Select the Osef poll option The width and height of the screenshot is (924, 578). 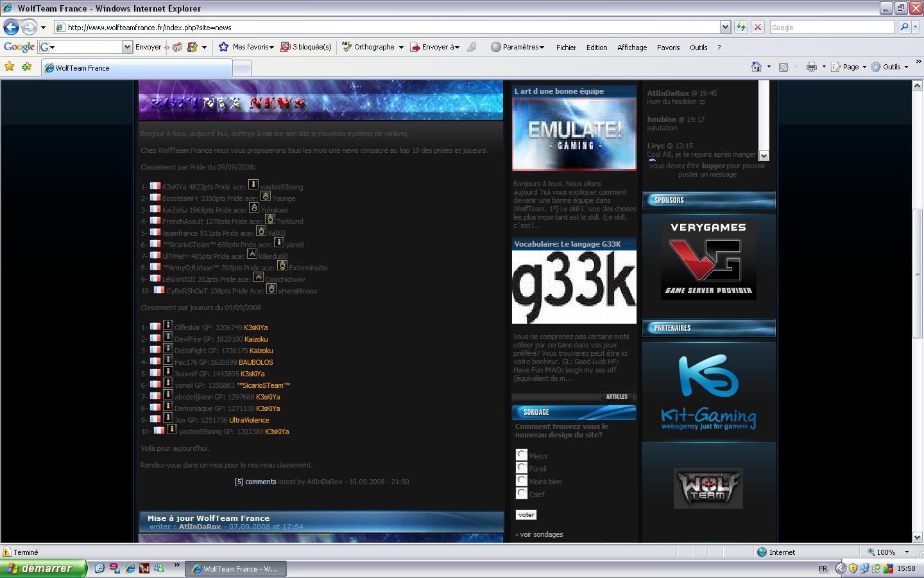(522, 493)
